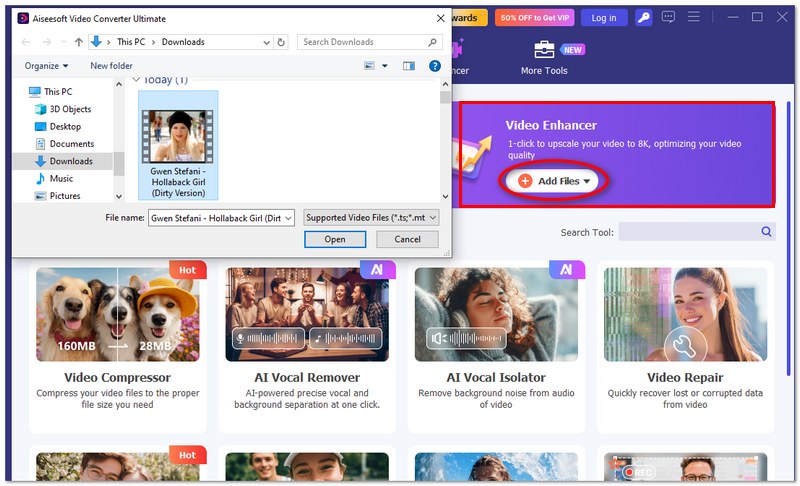Click the forward navigation arrow in dialog
Screen dimensions: 800x486
[46, 42]
